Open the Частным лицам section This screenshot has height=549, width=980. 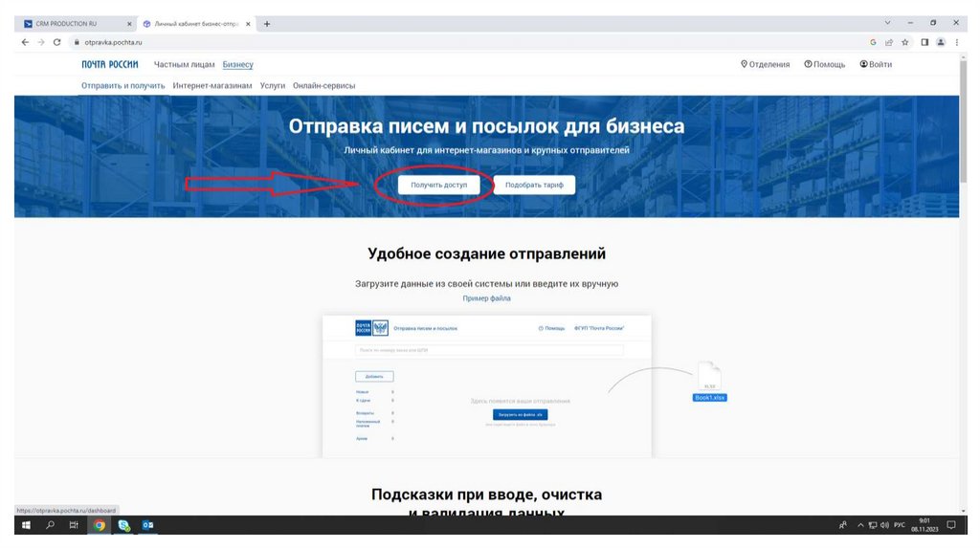185,64
